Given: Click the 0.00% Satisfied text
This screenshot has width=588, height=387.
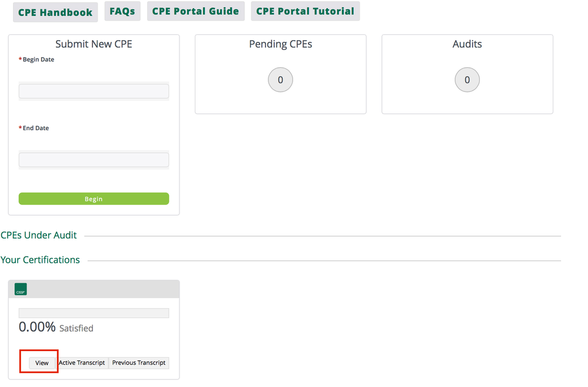Looking at the screenshot, I should [x=56, y=328].
